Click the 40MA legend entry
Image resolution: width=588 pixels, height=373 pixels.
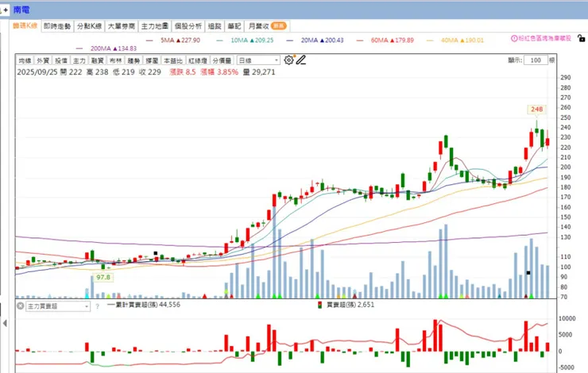455,40
